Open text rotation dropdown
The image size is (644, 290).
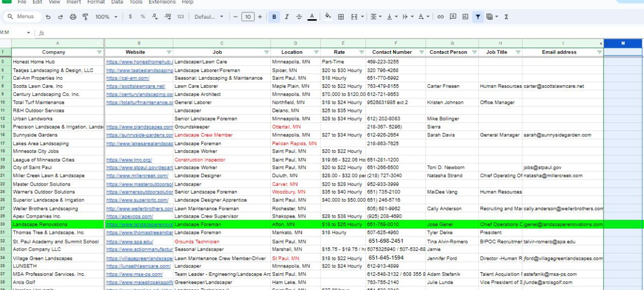point(423,17)
